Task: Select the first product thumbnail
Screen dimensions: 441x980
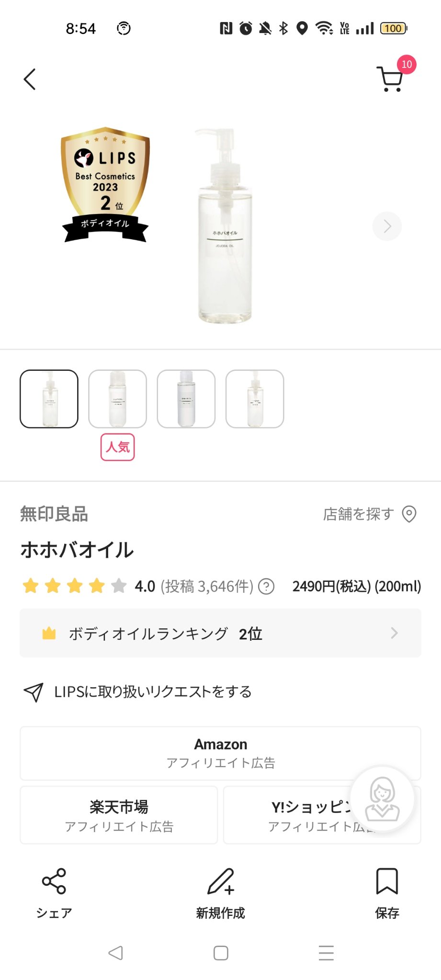Action: point(49,399)
